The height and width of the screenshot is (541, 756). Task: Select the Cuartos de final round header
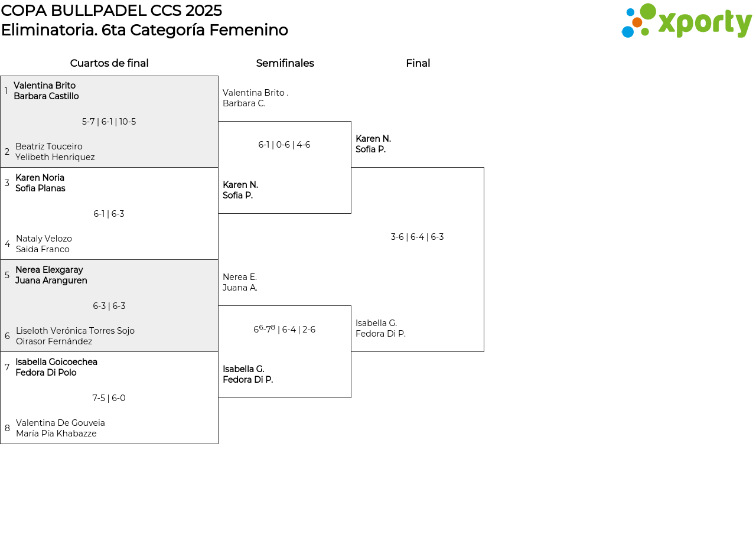click(x=109, y=63)
